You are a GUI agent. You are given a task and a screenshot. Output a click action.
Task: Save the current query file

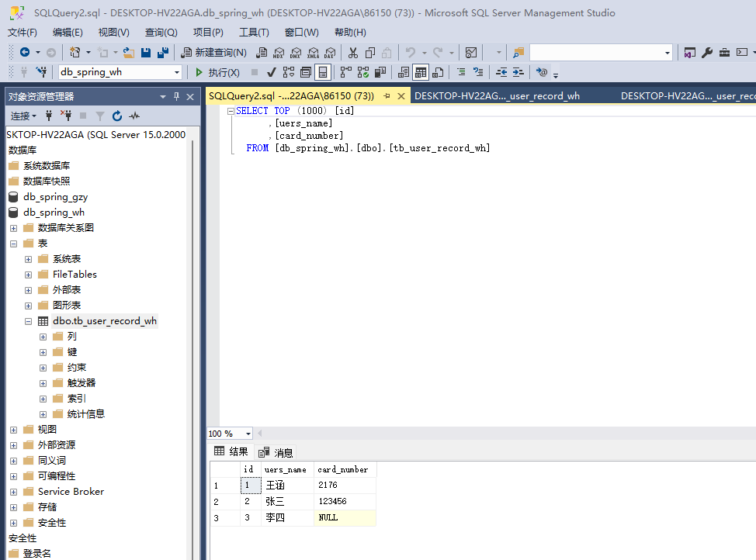146,52
